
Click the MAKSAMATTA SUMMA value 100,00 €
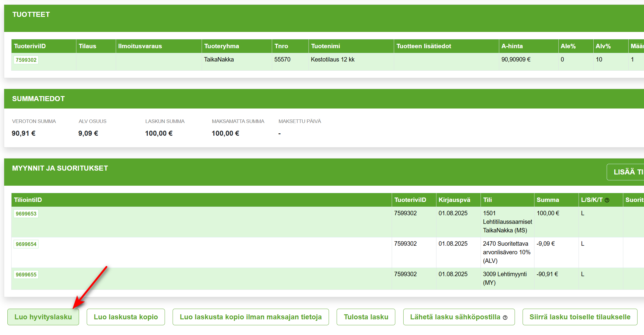coord(225,133)
